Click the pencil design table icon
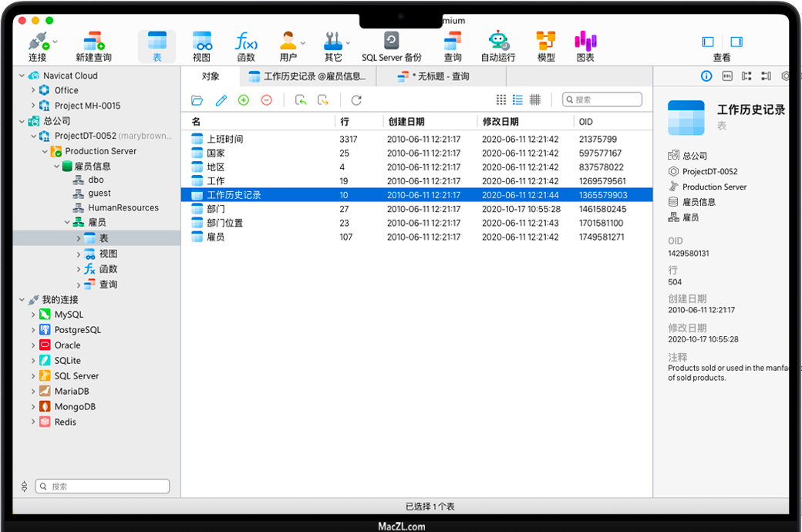The image size is (802, 532). [221, 100]
